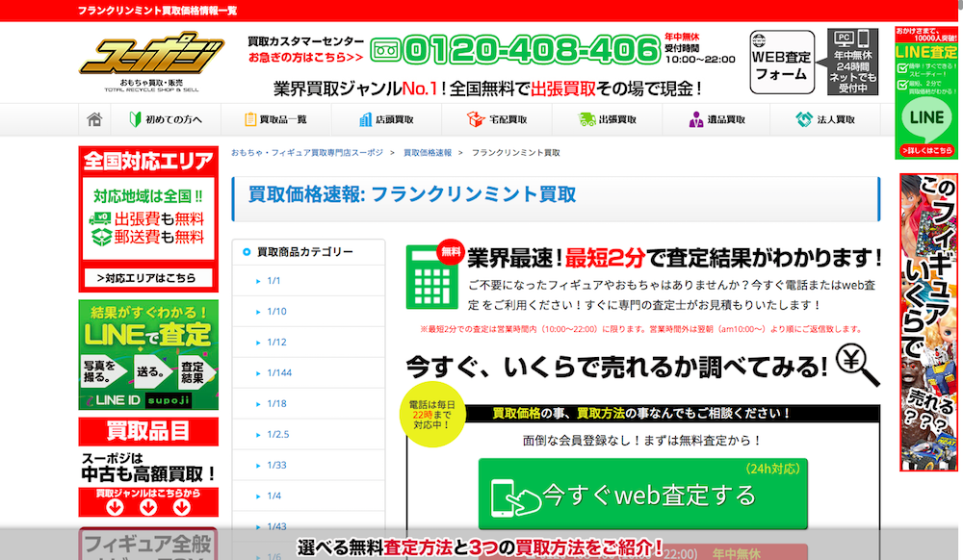The width and height of the screenshot is (963, 560).
Task: Click the PC and phone 24時間 icon box
Action: (x=852, y=62)
